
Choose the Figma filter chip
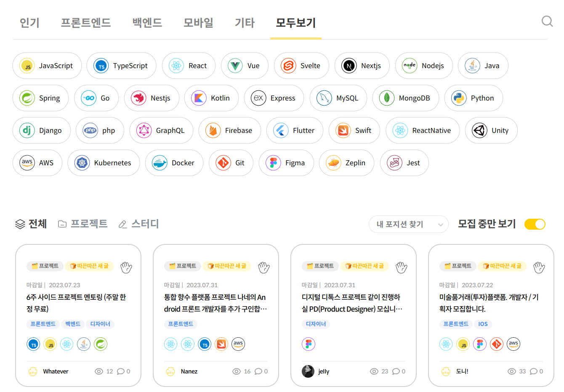click(286, 163)
